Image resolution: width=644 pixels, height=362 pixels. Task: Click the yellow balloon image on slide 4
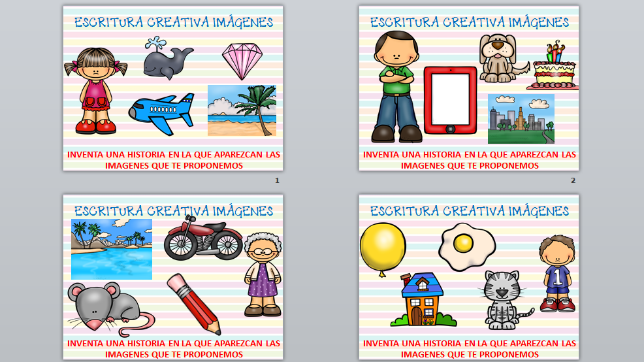[383, 250]
